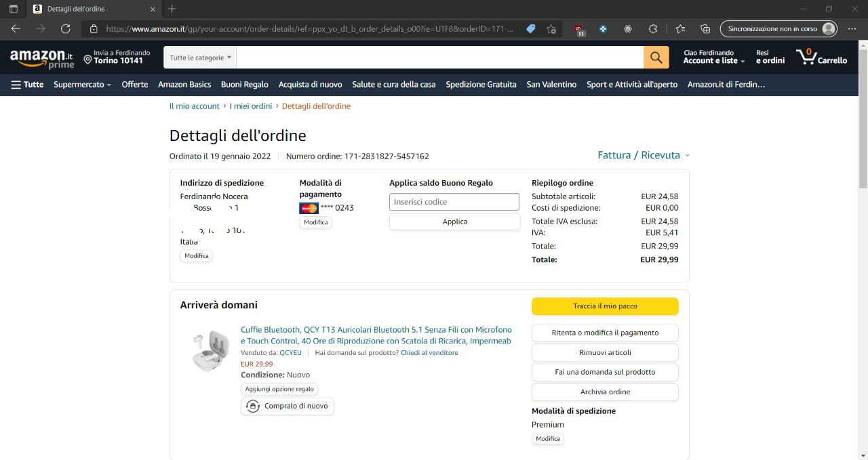Open the Supermercato navigation dropdown
Viewport: 868px width, 460px height.
82,85
